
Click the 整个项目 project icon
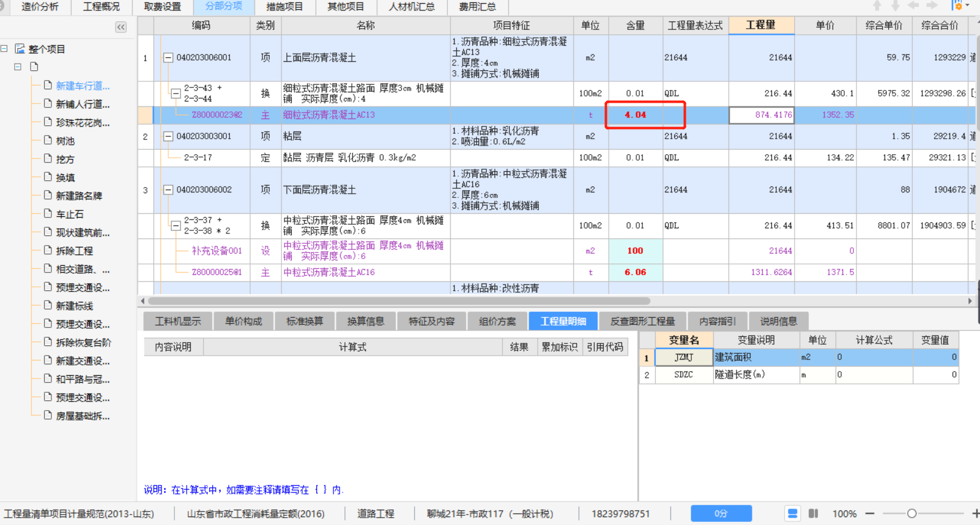20,49
